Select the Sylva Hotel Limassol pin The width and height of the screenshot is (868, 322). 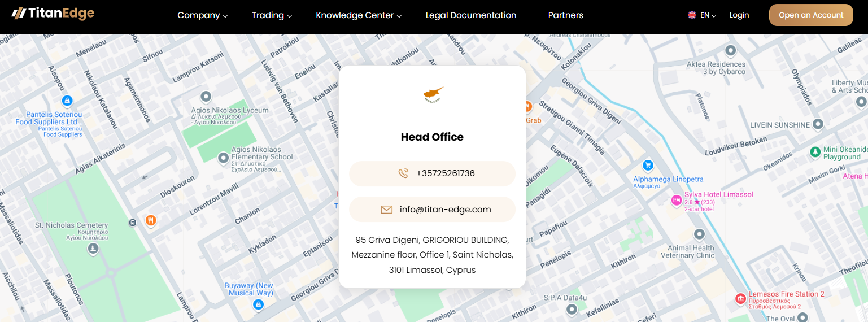tap(675, 201)
